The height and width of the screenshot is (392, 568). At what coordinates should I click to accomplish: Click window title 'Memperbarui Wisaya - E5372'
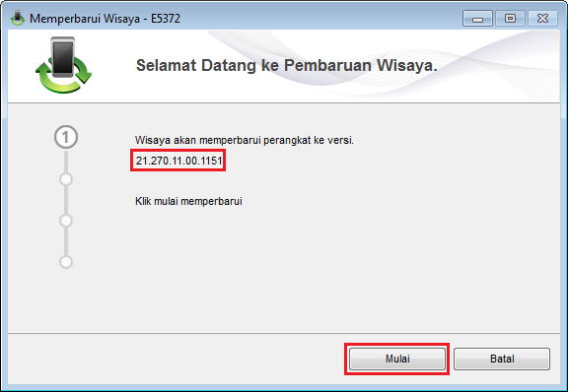point(105,19)
